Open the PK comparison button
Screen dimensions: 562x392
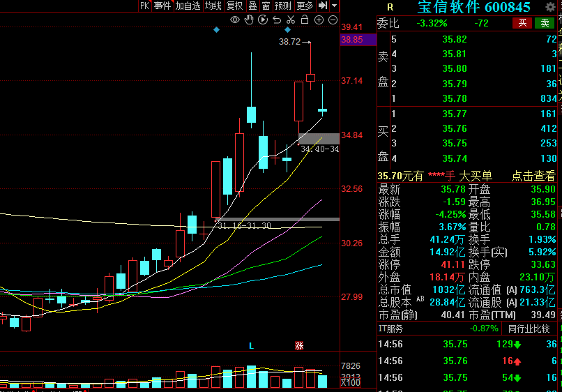coord(145,6)
